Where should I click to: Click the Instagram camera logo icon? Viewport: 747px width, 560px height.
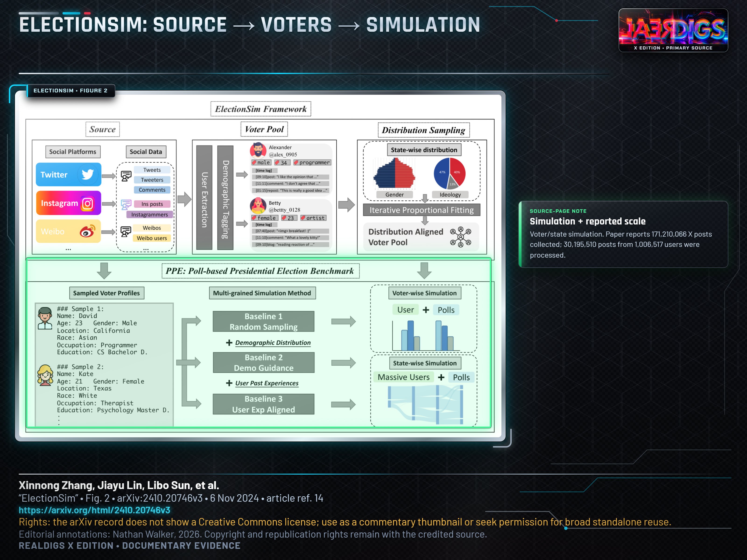(88, 203)
